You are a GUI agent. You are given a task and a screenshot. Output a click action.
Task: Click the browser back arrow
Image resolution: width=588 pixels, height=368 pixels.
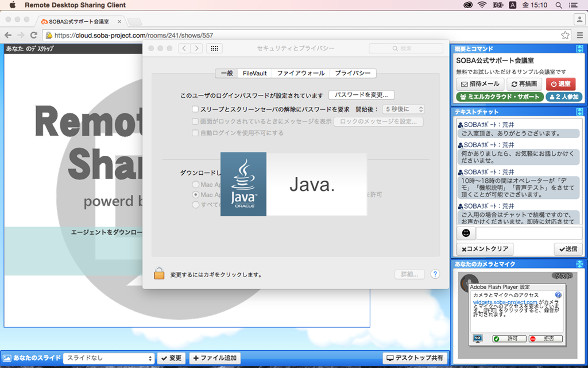(x=8, y=35)
